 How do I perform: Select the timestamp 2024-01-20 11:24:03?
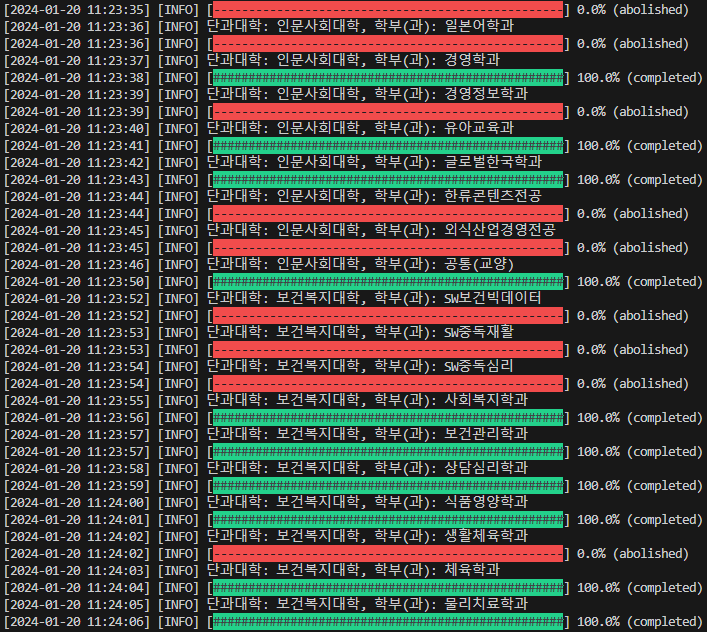pos(77,571)
